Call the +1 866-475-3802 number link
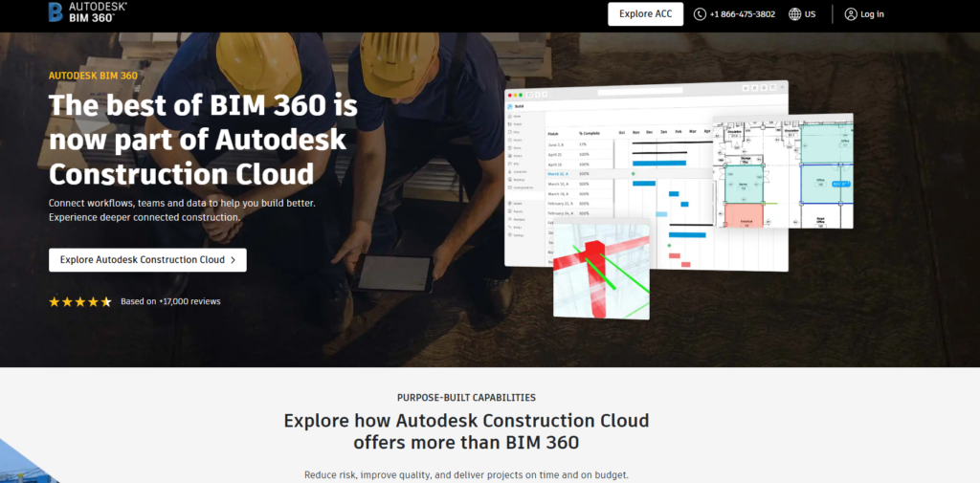The height and width of the screenshot is (483, 980). click(x=742, y=14)
